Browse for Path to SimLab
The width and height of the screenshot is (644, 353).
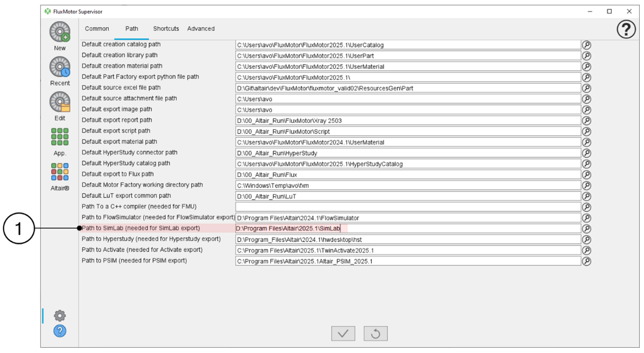tap(587, 229)
